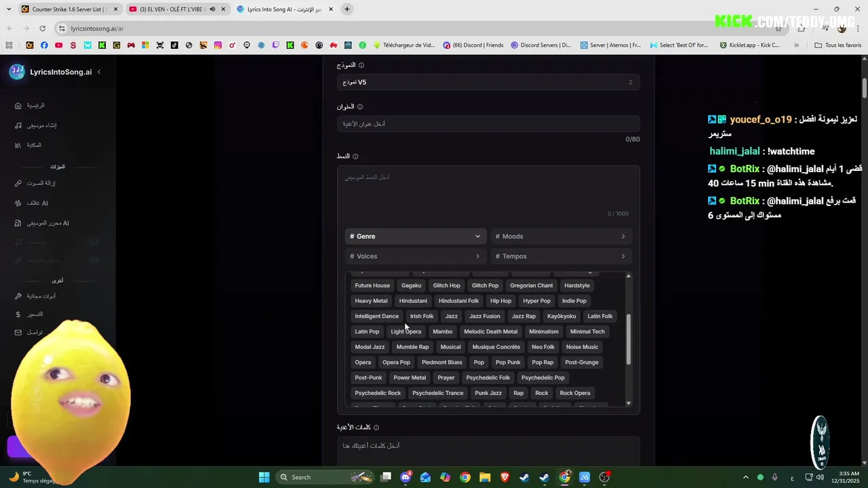Click the song title input field
The image size is (868, 488).
click(x=488, y=124)
